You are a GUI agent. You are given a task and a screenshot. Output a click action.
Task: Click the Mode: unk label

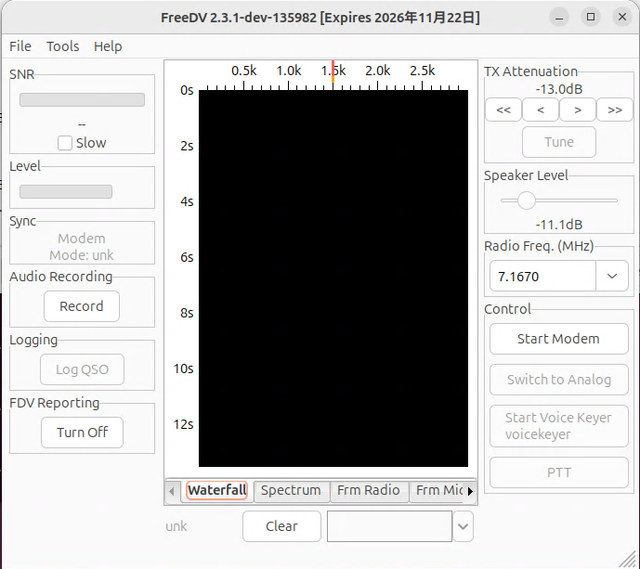(x=82, y=255)
